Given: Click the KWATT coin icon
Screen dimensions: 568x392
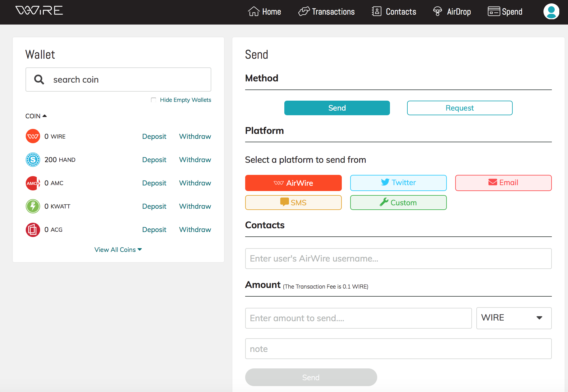Looking at the screenshot, I should tap(33, 206).
